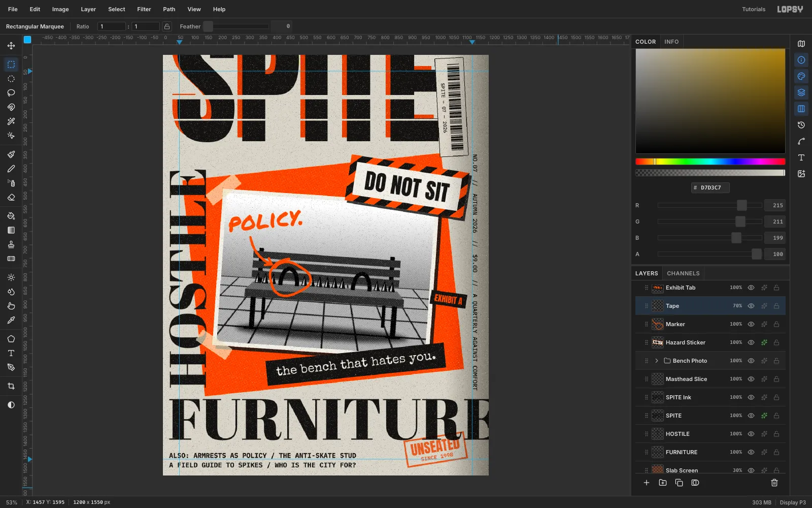Select the Exhibit Tab layer
This screenshot has width=812, height=508.
[710, 288]
